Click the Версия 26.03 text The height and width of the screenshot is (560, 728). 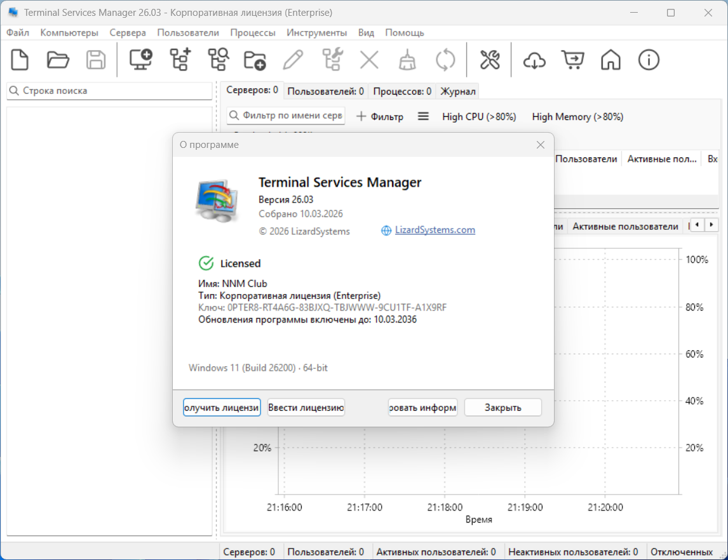286,199
